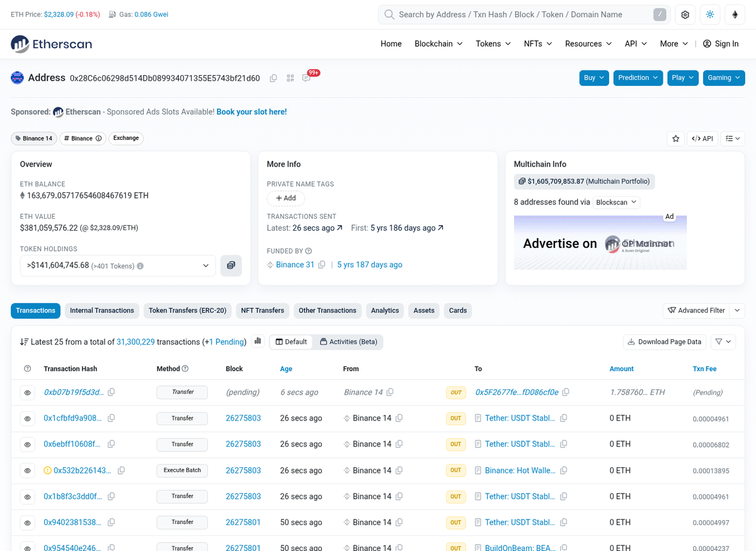Add address to watch list star
756x551 pixels.
[x=676, y=139]
